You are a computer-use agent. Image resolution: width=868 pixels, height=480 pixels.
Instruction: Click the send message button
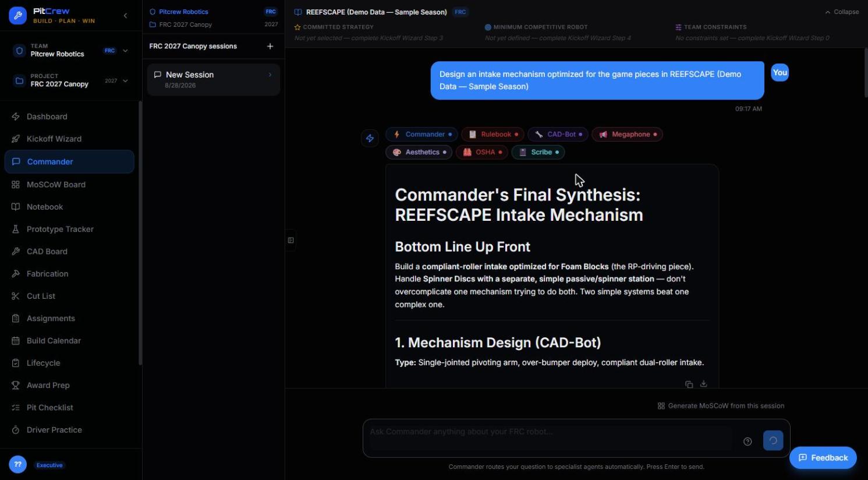773,440
